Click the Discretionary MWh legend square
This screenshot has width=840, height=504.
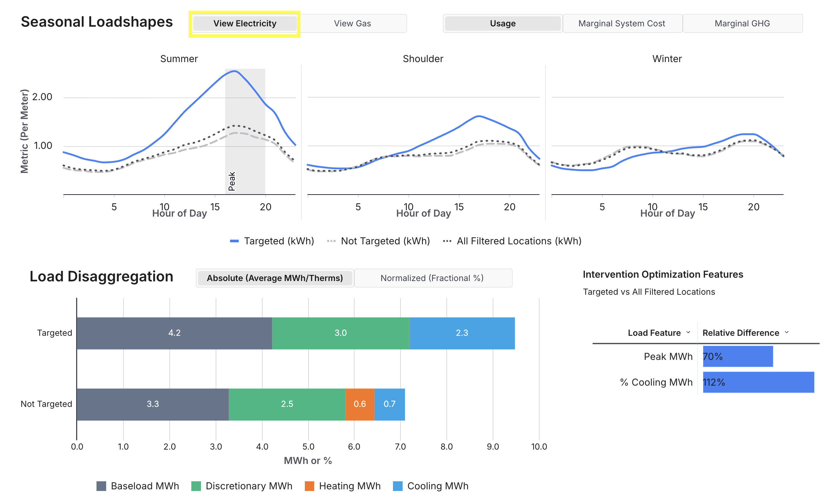tap(196, 486)
